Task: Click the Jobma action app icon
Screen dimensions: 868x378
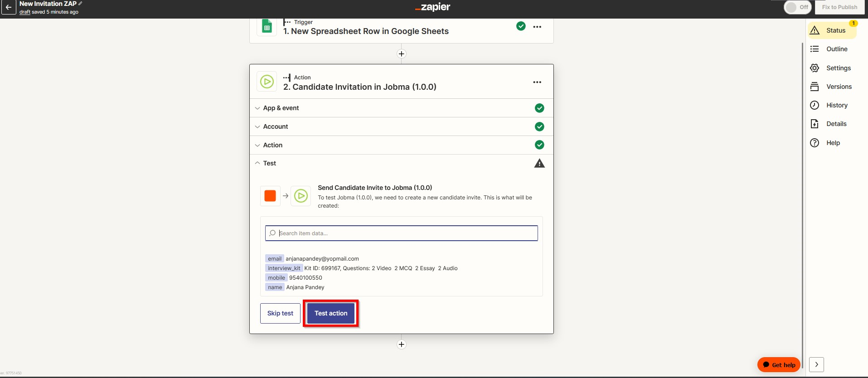Action: click(x=267, y=82)
